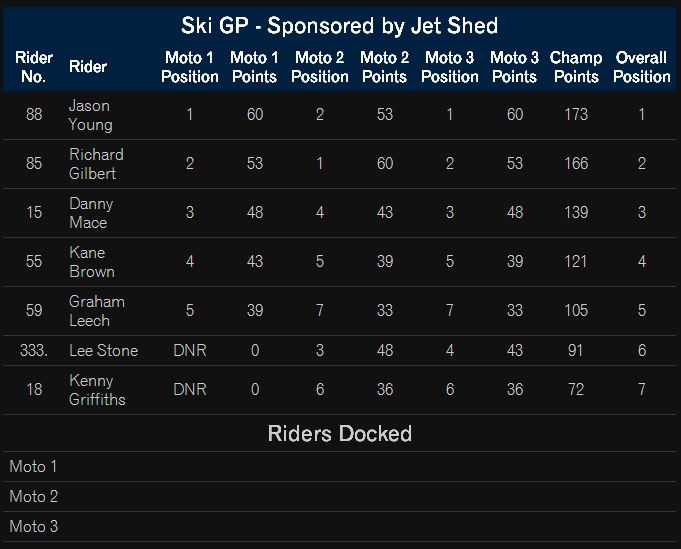Select rider name Jason Young
This screenshot has height=549, width=681.
(90, 115)
